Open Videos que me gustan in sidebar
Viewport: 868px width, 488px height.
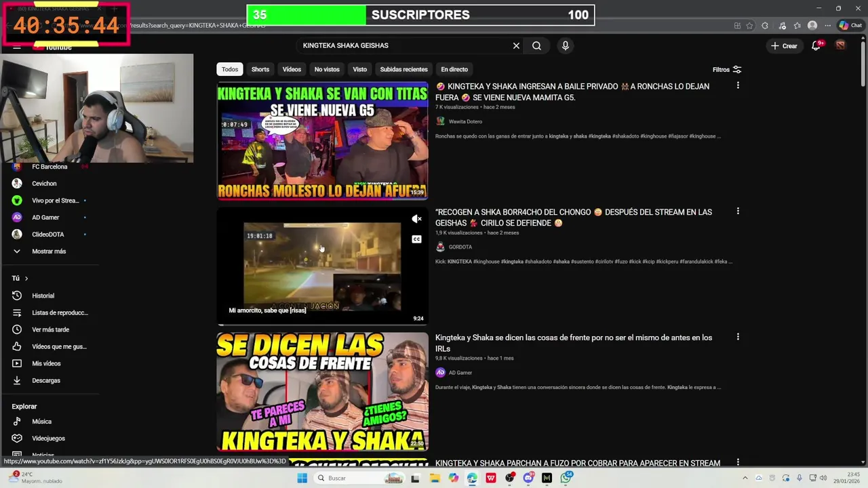coord(50,346)
